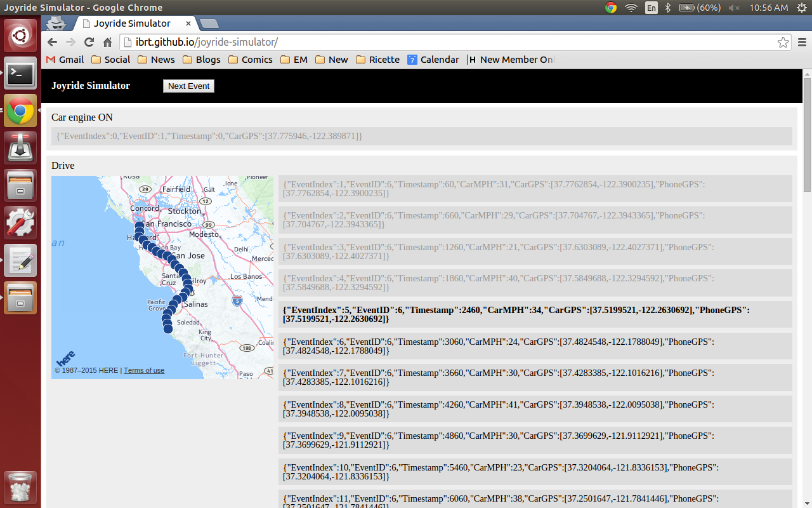Open the text editor in the launcher
Screen dimensions: 812x508
[20, 260]
